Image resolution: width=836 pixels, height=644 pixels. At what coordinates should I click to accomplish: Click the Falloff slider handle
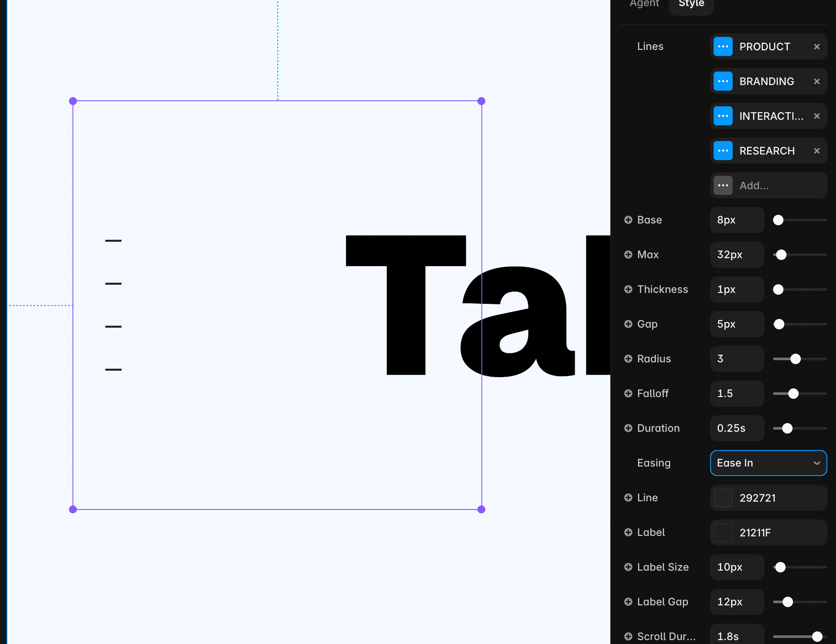(793, 394)
